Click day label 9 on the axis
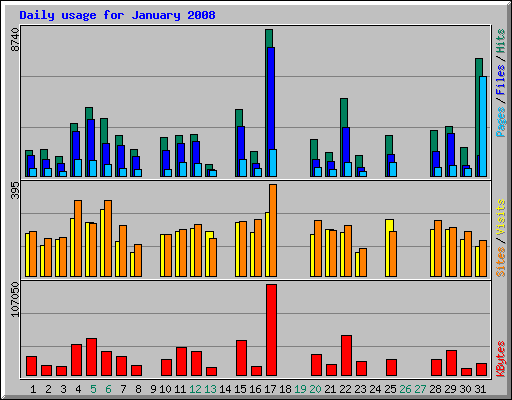This screenshot has height=400, width=512. pos(153,389)
